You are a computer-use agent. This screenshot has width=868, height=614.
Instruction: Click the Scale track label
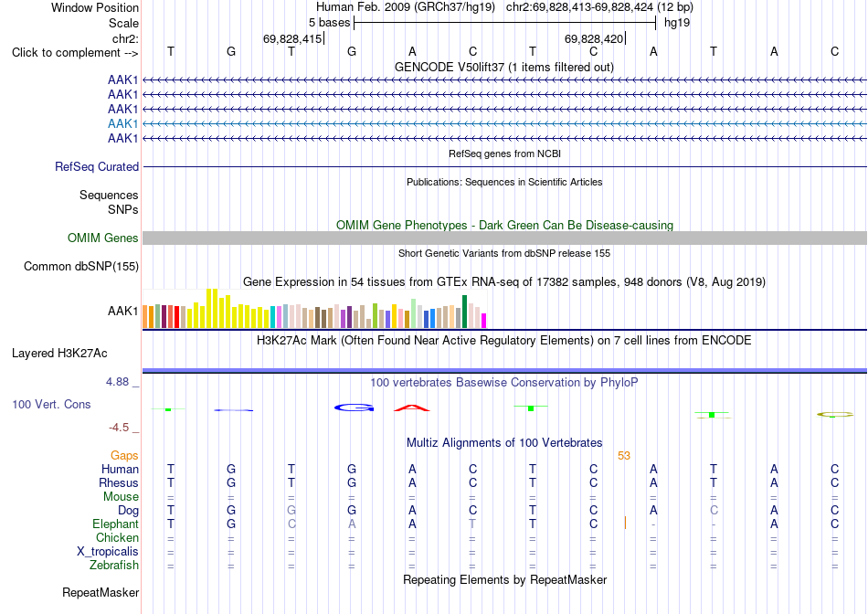[123, 23]
